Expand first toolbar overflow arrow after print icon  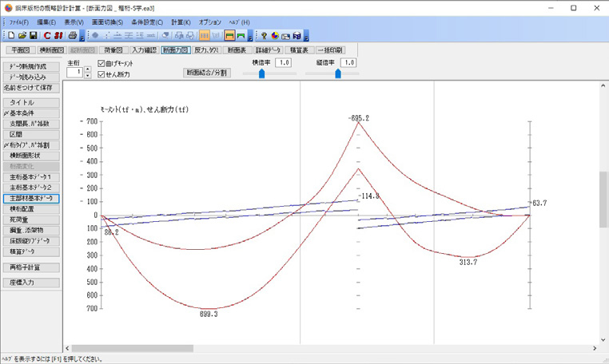point(82,36)
